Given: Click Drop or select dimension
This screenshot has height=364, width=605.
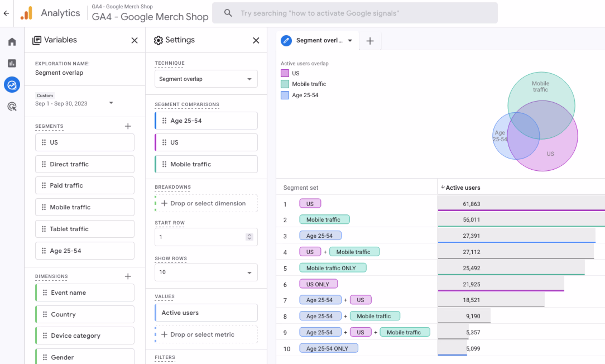Looking at the screenshot, I should (x=206, y=203).
